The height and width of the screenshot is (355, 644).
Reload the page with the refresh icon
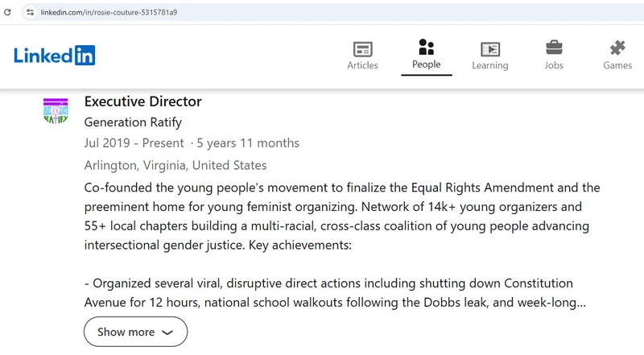(x=7, y=12)
